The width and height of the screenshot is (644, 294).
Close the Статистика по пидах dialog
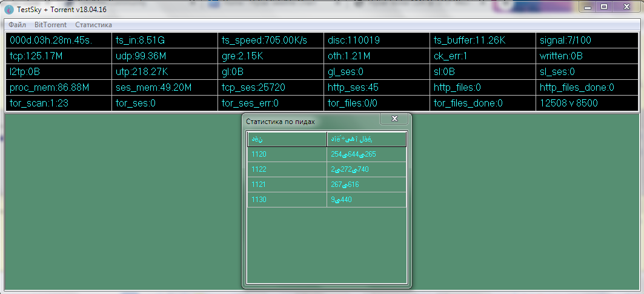[x=394, y=119]
